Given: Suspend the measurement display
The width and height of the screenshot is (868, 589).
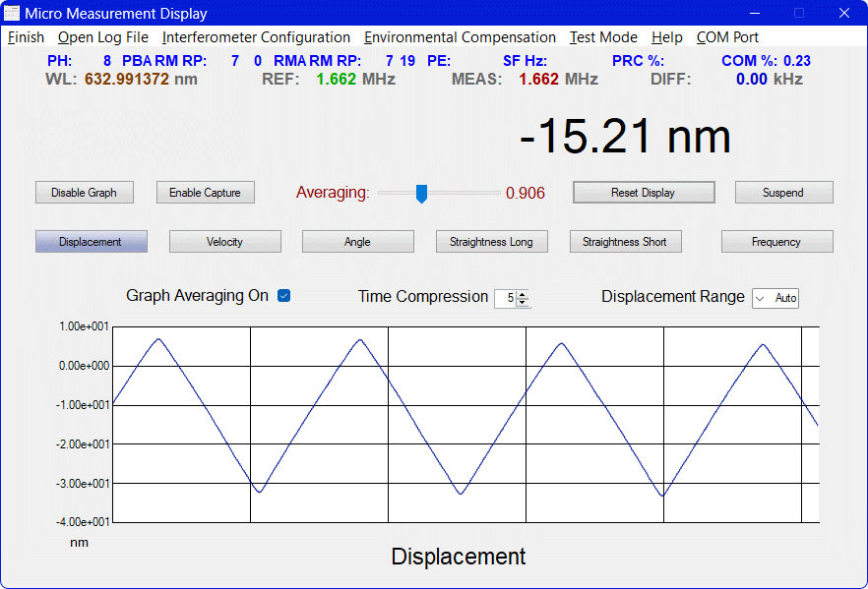Looking at the screenshot, I should 783,193.
